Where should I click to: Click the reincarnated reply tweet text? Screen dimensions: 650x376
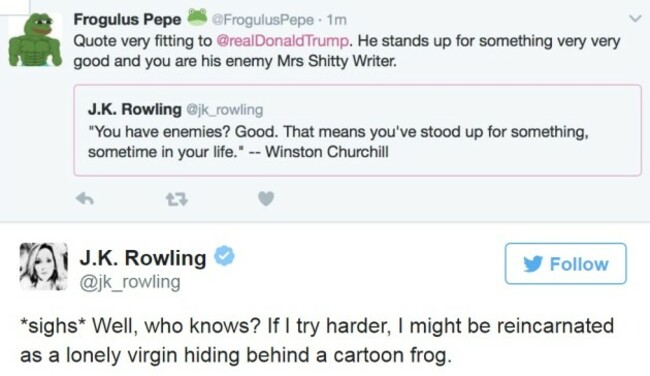point(317,340)
